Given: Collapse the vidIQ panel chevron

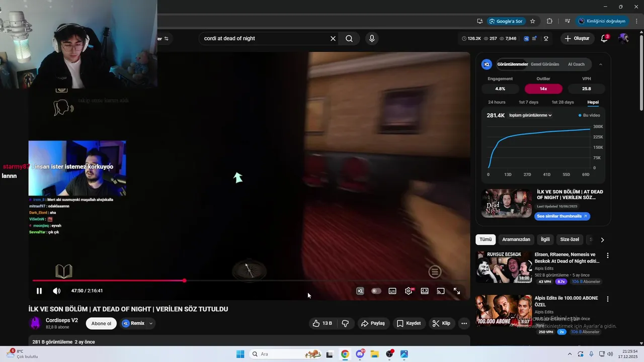Looking at the screenshot, I should (x=600, y=64).
